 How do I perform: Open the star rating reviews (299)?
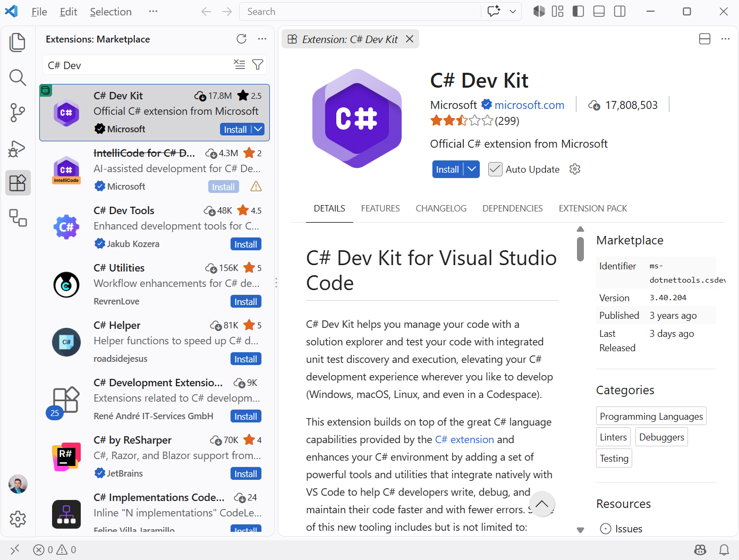474,121
